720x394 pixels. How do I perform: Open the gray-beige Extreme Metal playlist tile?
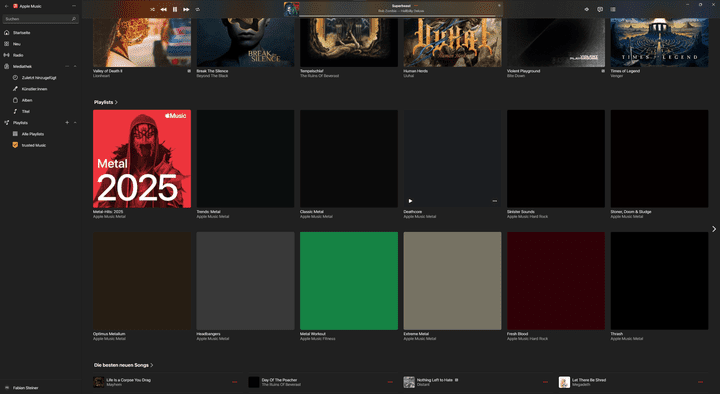pos(452,281)
